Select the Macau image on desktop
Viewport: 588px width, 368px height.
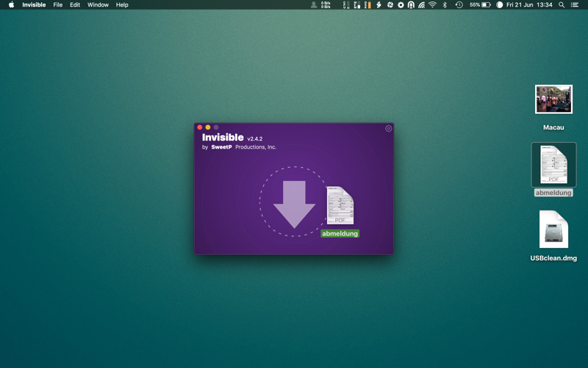[x=553, y=99]
